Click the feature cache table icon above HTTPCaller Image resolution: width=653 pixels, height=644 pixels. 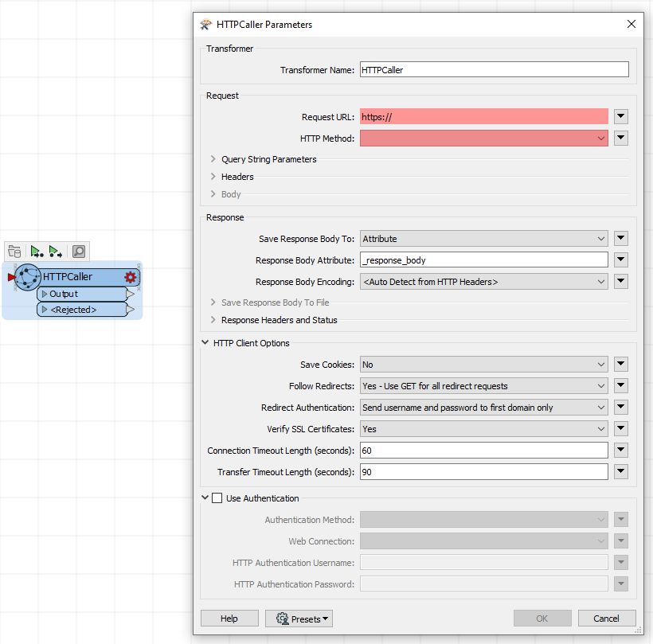click(14, 252)
